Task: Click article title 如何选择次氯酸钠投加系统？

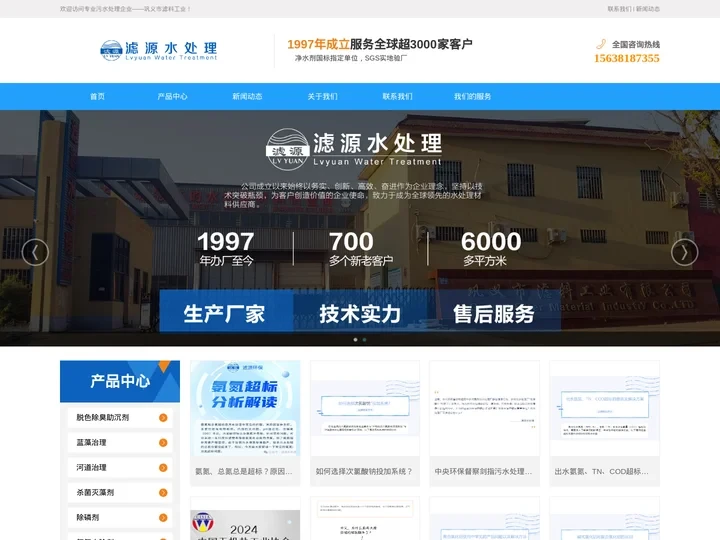Action: click(364, 472)
